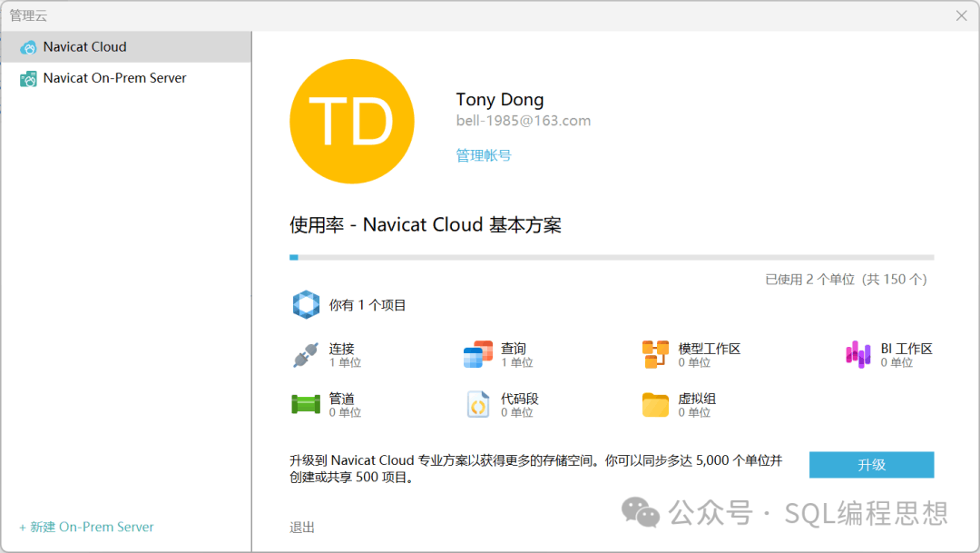Click the Navicat On-Prem Server icon
The width and height of the screenshot is (980, 553).
pyautogui.click(x=28, y=79)
